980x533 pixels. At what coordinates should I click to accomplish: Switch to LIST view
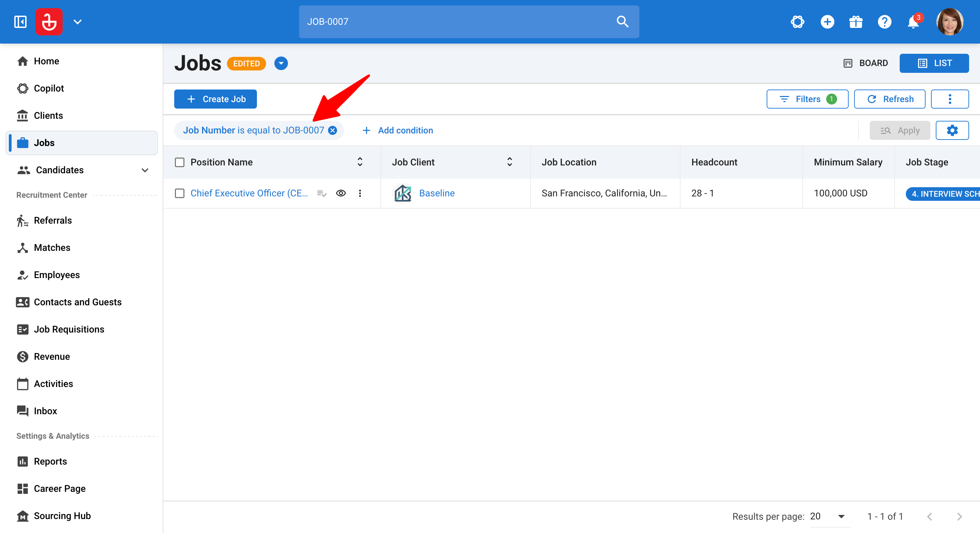[x=934, y=63]
